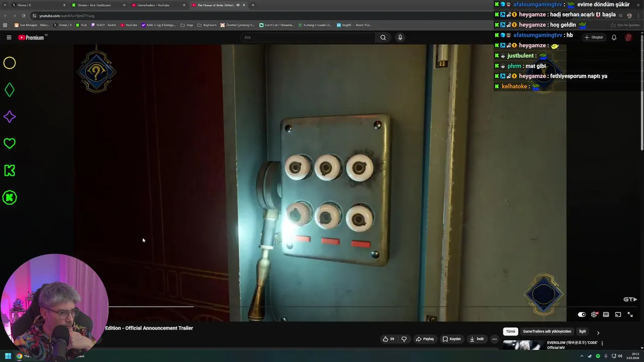Click the green diamond overlay icon
The height and width of the screenshot is (362, 644).
[x=10, y=90]
